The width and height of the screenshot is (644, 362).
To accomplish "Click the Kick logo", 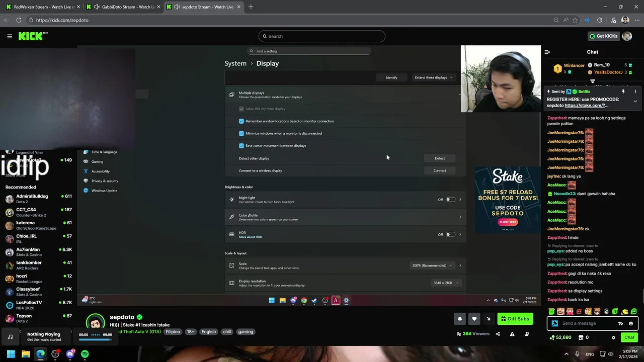I will point(33,36).
